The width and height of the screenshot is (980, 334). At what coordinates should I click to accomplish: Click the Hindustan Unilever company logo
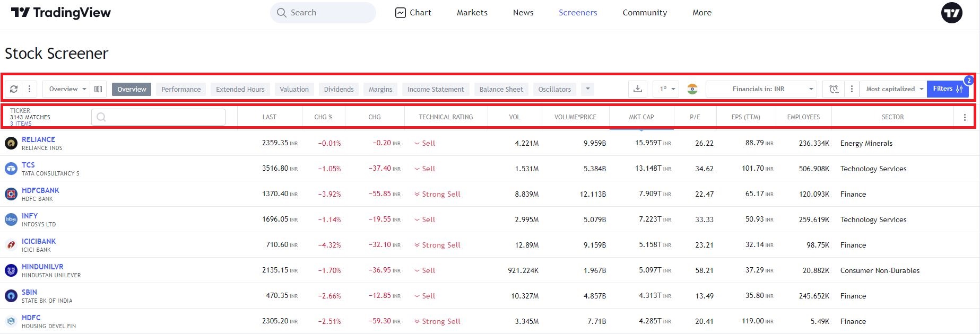(x=11, y=270)
